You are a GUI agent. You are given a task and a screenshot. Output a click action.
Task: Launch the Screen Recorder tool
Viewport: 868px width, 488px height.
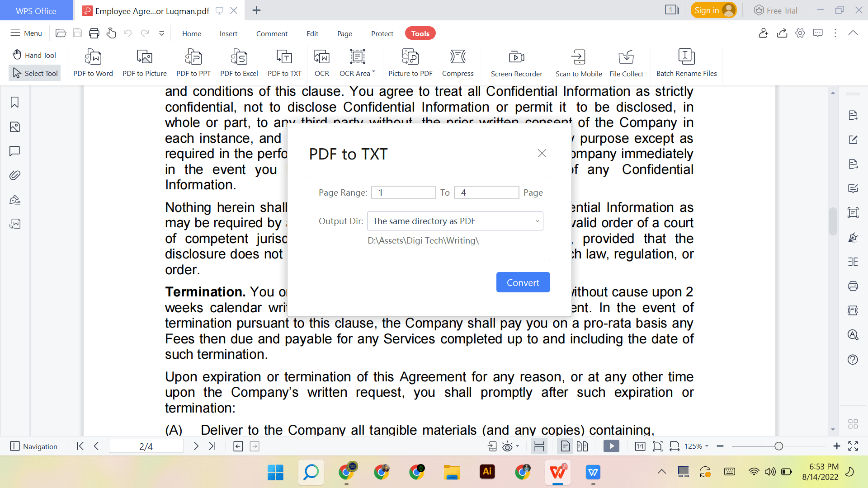(x=516, y=62)
